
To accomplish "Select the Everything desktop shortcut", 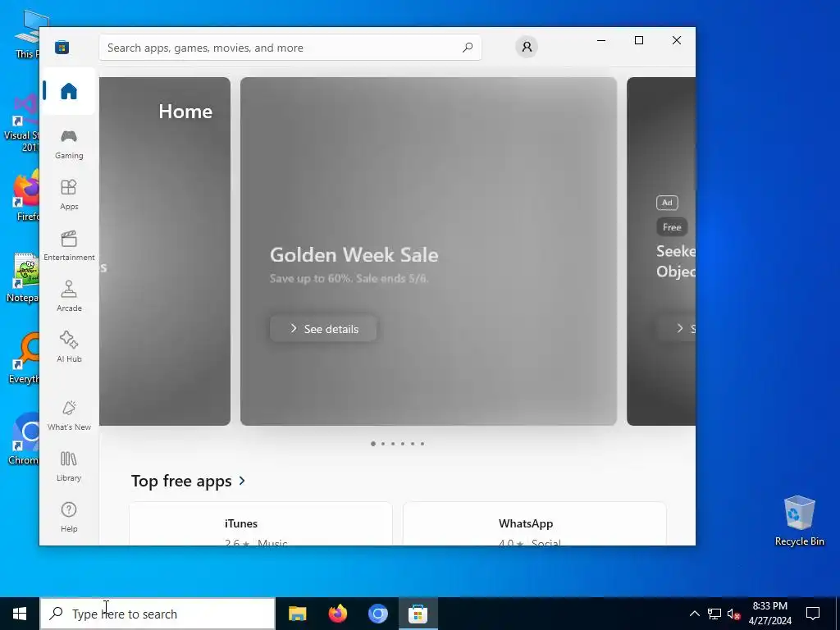I will pos(24,358).
